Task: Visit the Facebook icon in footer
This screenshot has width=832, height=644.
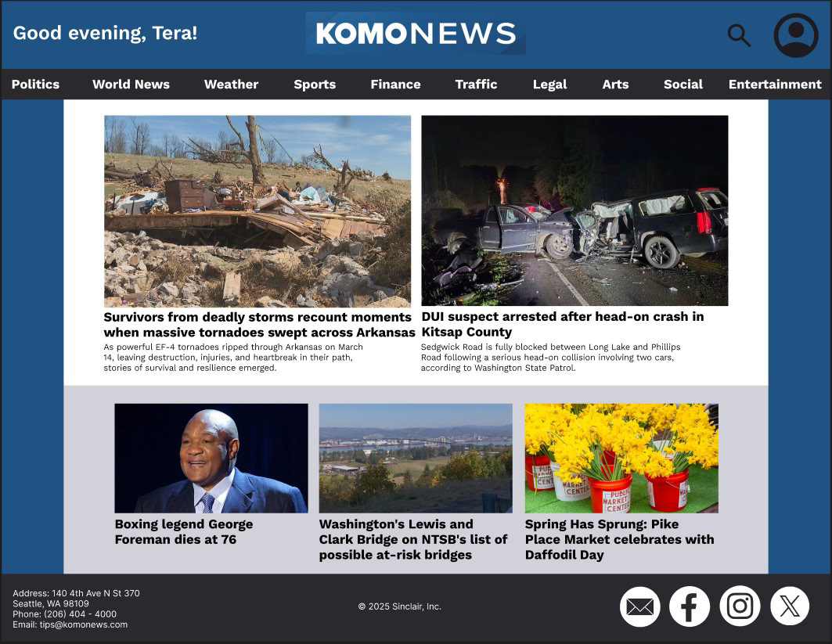Action: coord(690,606)
